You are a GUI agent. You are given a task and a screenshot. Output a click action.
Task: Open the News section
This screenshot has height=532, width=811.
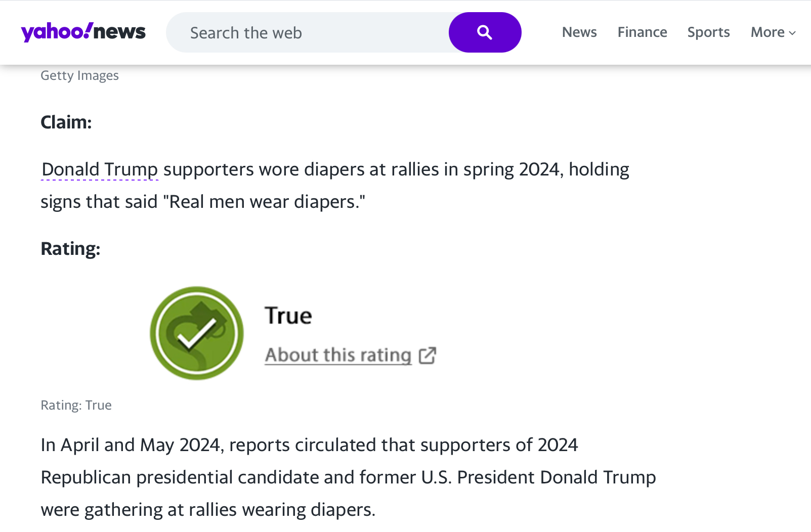[579, 32]
